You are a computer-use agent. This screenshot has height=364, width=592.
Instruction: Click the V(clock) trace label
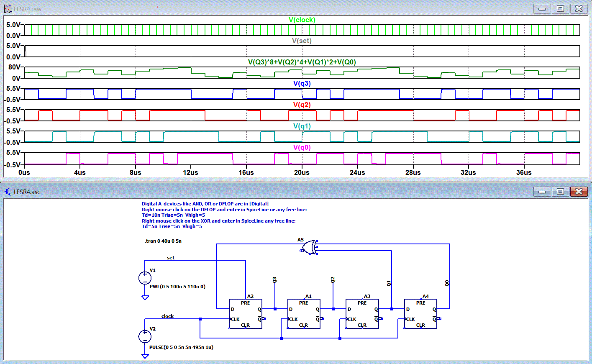point(302,20)
